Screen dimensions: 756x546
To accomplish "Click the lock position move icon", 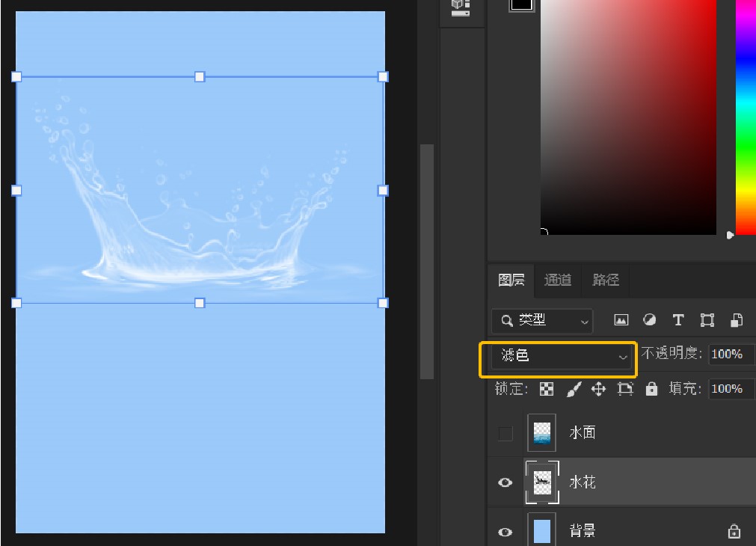I will [x=598, y=389].
